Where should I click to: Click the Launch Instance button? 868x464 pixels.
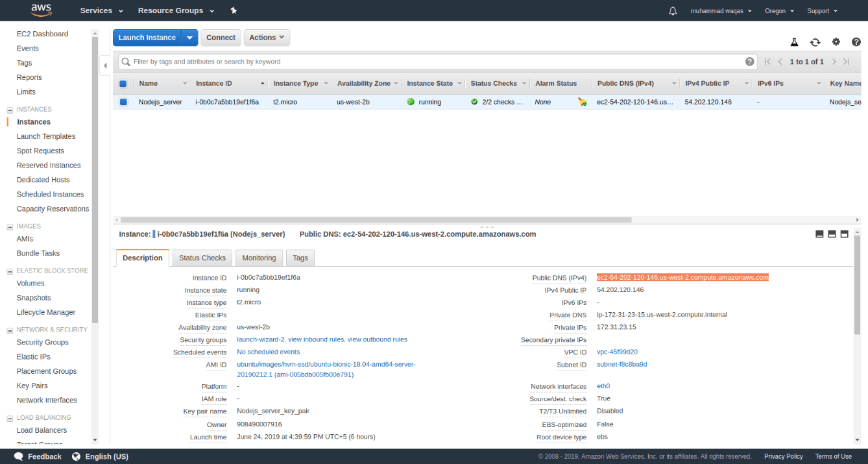148,37
